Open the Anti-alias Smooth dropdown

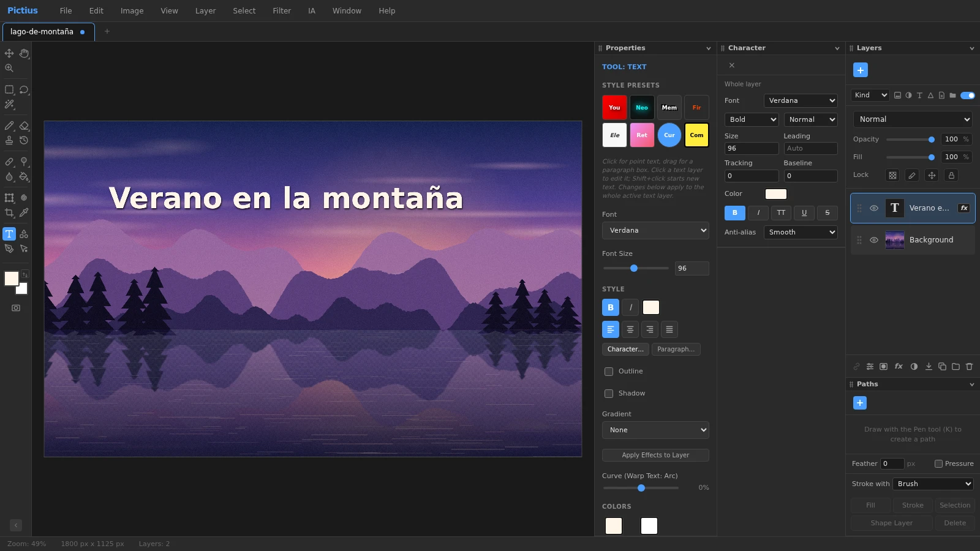(801, 232)
